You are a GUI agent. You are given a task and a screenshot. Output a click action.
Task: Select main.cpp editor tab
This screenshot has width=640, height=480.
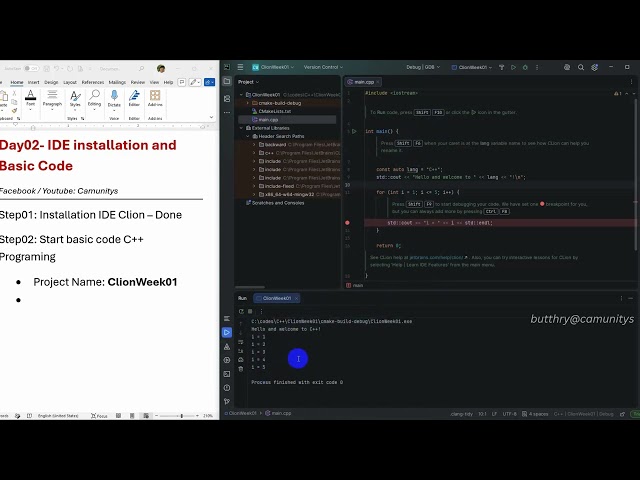[x=361, y=82]
